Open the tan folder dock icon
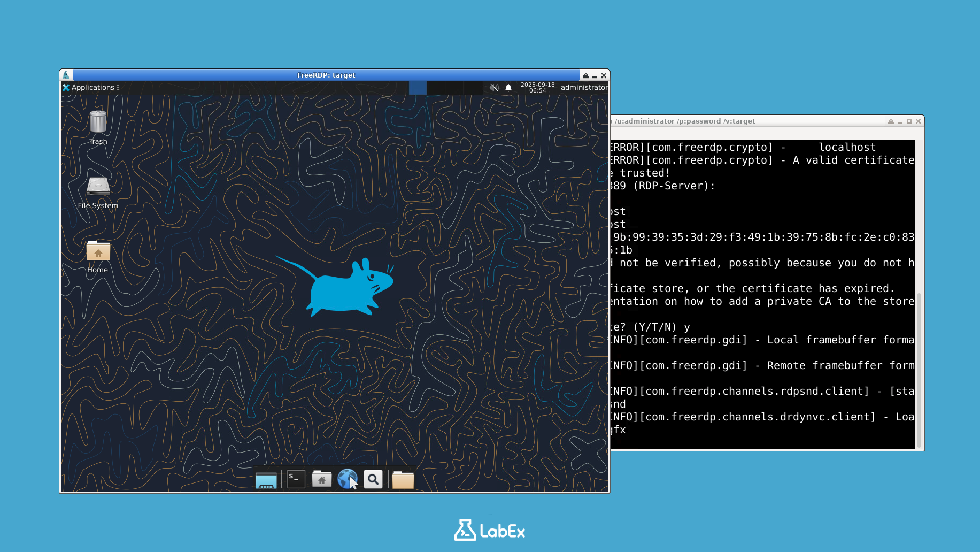Image resolution: width=980 pixels, height=552 pixels. coord(403,480)
